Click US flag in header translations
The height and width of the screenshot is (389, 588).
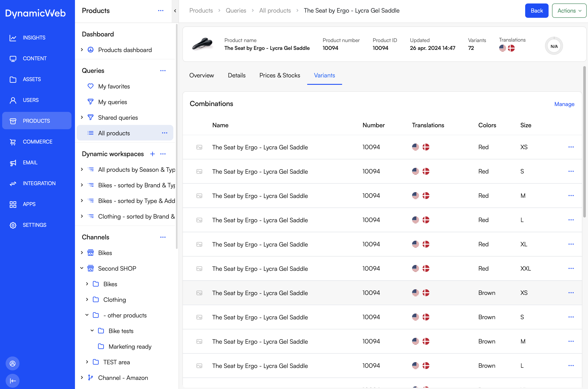(502, 48)
